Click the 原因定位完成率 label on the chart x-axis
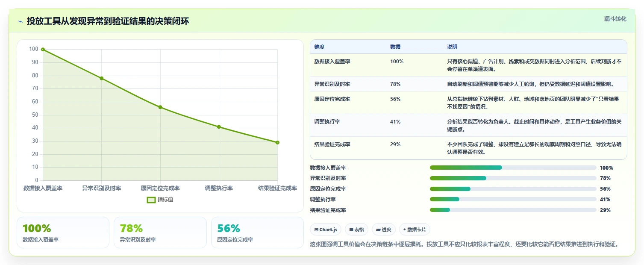 coord(160,188)
